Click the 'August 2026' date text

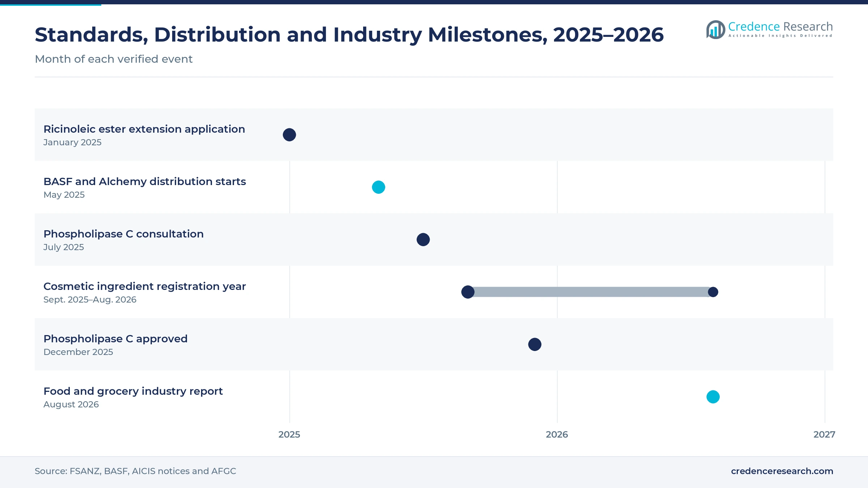[x=71, y=404]
